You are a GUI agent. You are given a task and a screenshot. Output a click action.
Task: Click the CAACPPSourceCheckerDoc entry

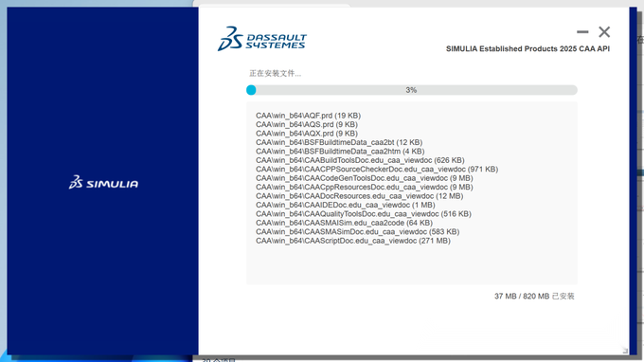click(x=377, y=170)
